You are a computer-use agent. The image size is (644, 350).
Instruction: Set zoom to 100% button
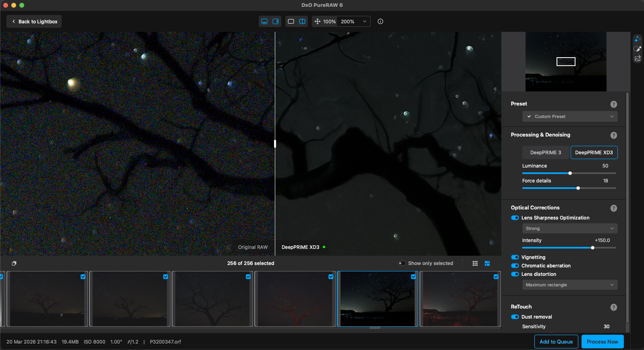pyautogui.click(x=329, y=21)
